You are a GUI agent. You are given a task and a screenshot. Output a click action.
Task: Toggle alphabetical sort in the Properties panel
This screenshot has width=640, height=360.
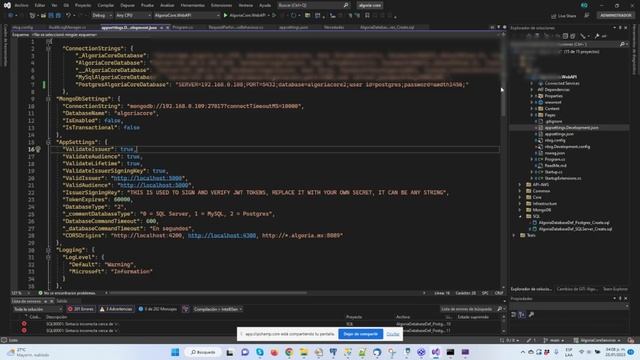point(522,314)
